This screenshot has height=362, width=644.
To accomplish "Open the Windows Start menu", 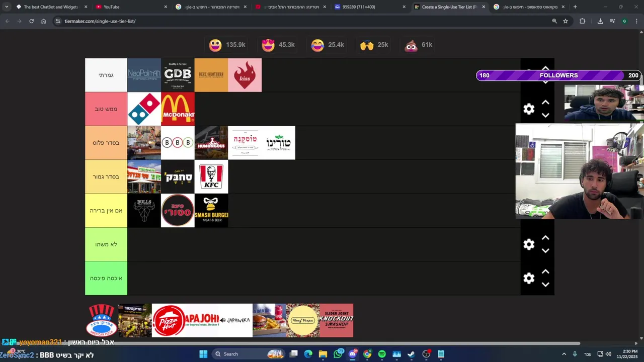I will click(203, 354).
